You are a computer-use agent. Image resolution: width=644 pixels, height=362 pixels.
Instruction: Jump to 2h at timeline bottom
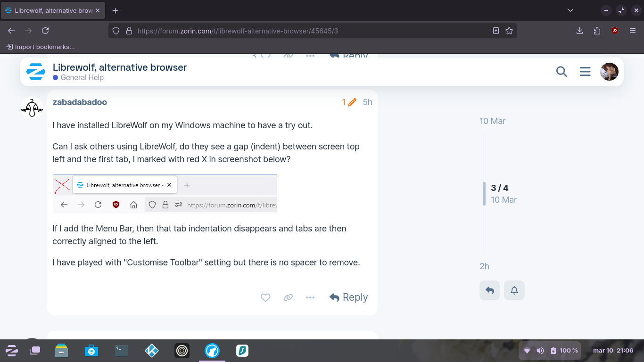(485, 266)
